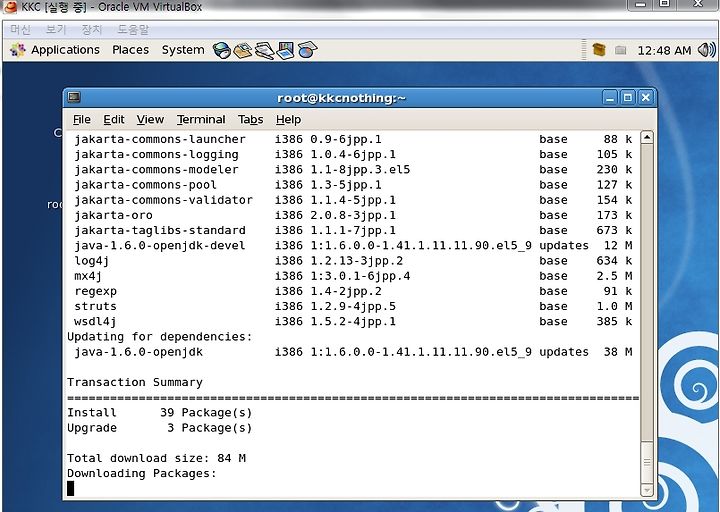Click the wsdl4j package name
The width and height of the screenshot is (720, 512).
click(x=96, y=321)
